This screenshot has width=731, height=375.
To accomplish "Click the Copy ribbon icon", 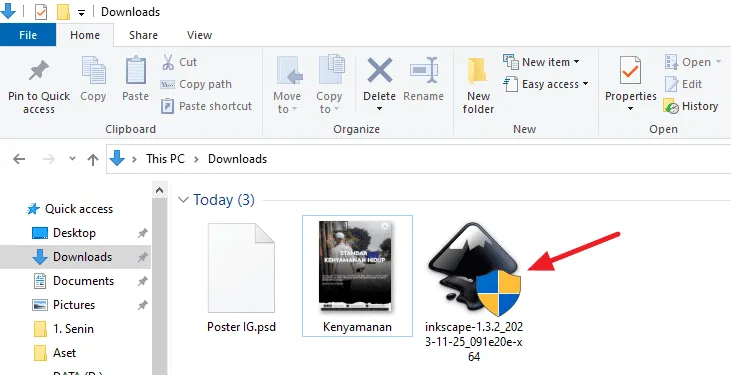I will [93, 71].
